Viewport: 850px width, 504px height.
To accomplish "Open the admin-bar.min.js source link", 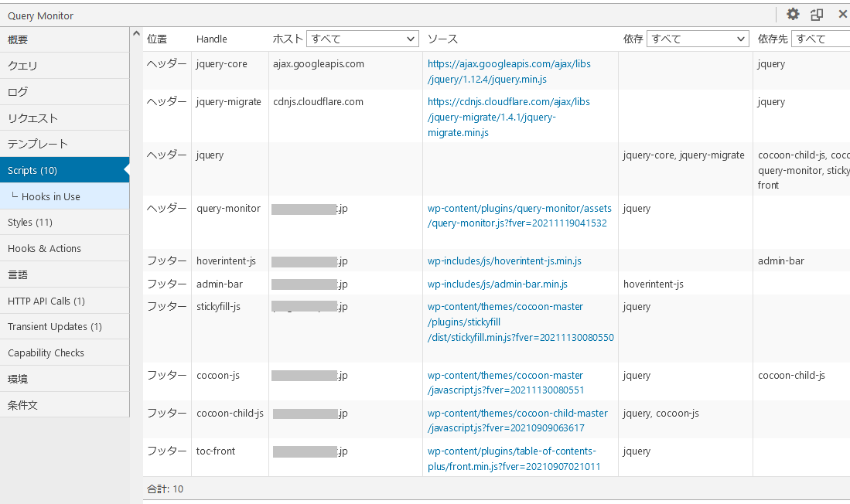I will click(497, 284).
